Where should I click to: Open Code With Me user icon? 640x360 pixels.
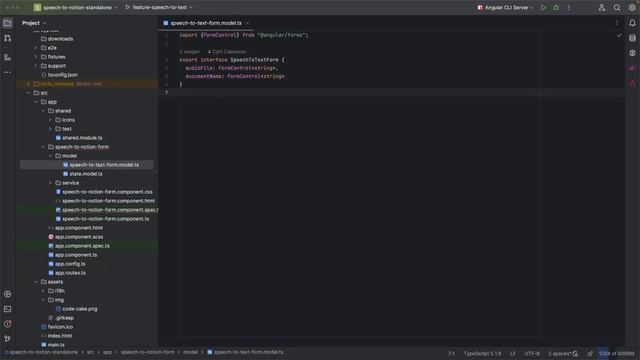point(602,7)
